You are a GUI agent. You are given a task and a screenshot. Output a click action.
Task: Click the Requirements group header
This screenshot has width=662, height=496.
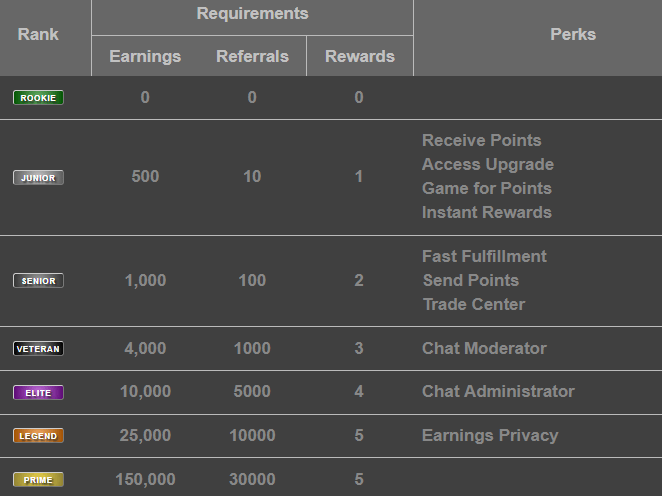tap(252, 14)
